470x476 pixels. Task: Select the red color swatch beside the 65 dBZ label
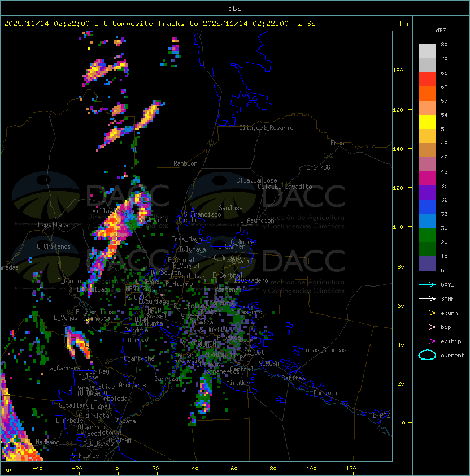tap(427, 80)
